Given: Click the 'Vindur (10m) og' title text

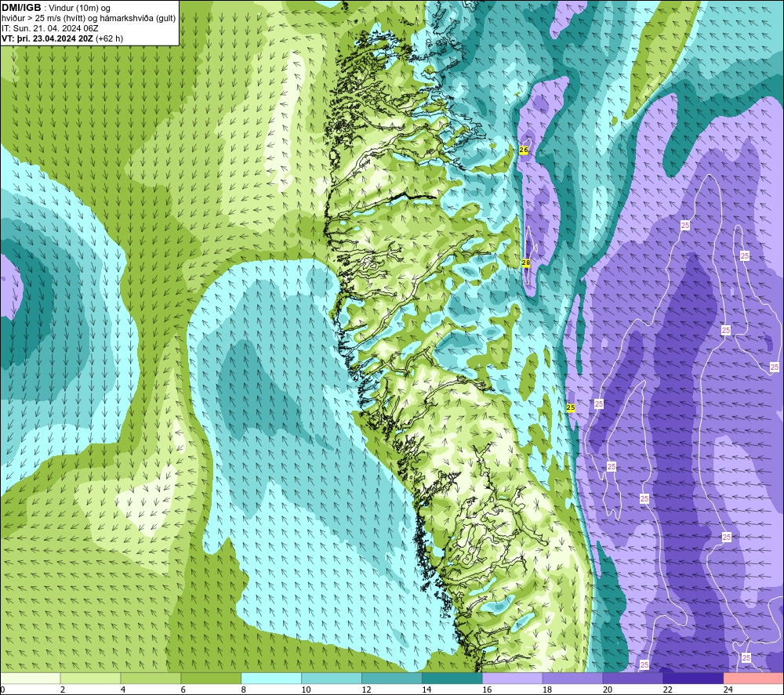Looking at the screenshot, I should click(x=79, y=9).
